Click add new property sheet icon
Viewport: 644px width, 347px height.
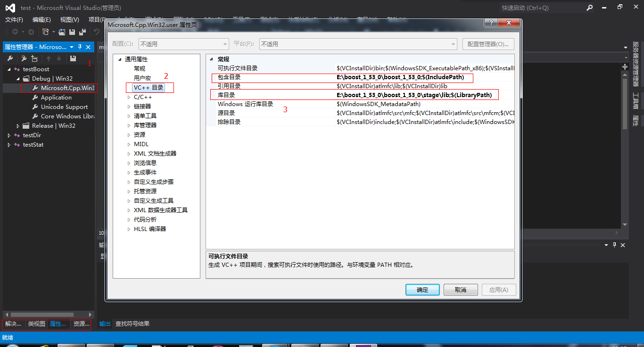24,58
